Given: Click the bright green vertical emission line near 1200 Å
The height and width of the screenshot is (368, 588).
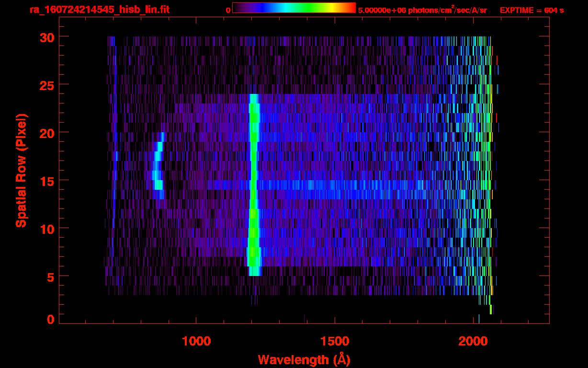Looking at the screenshot, I should 254,187.
